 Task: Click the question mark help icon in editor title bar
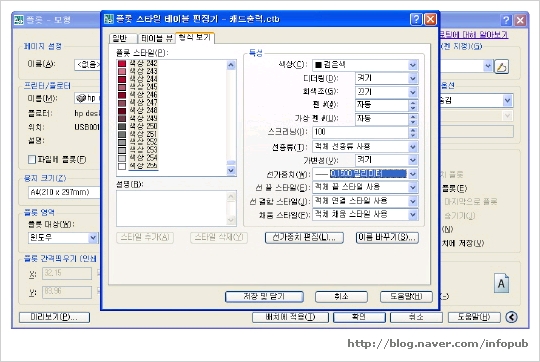click(x=416, y=19)
